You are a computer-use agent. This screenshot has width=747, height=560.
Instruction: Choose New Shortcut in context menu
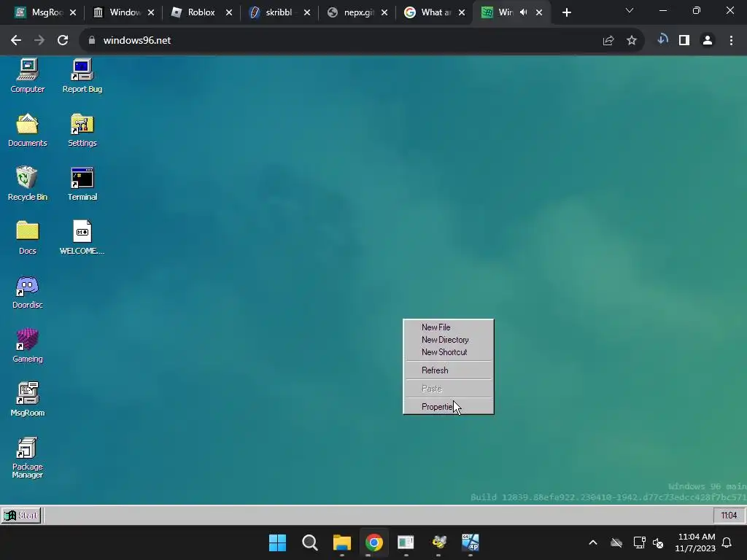449,352
